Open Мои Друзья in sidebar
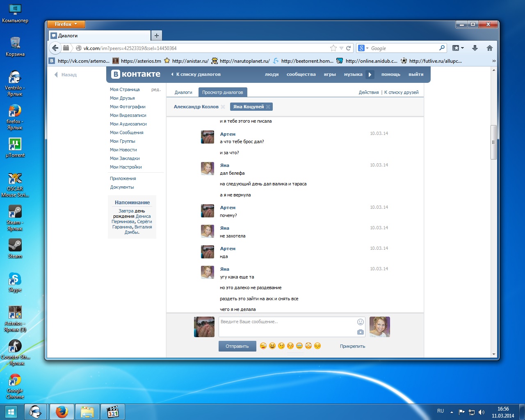This screenshot has width=525, height=420. pyautogui.click(x=122, y=98)
